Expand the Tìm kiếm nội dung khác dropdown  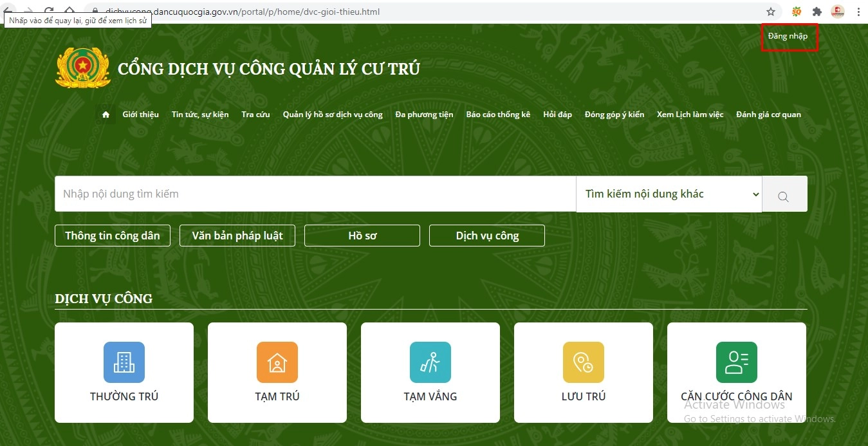[x=669, y=194]
